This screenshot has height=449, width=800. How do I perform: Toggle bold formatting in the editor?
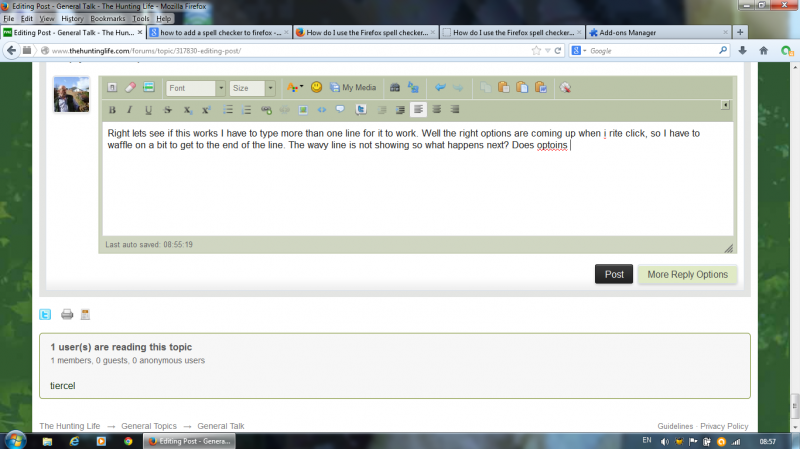[112, 109]
